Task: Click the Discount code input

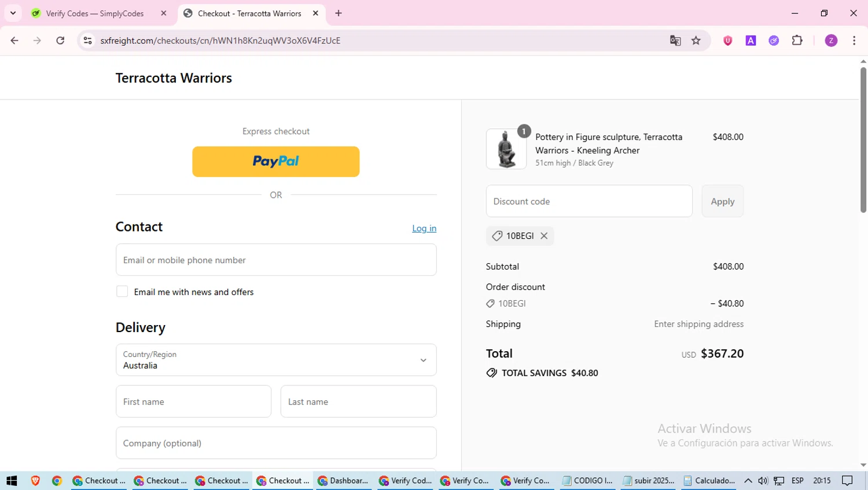Action: 589,201
